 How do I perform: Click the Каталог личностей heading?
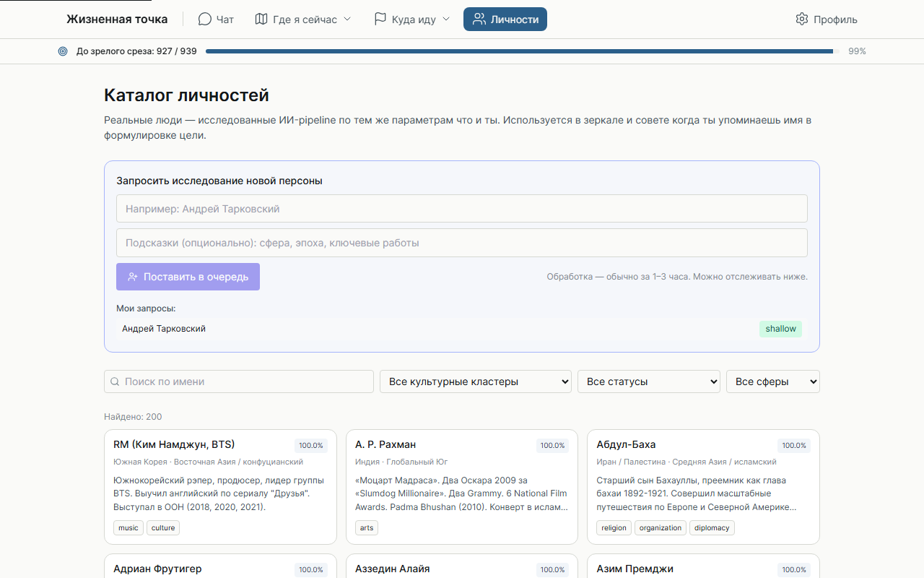click(x=186, y=95)
